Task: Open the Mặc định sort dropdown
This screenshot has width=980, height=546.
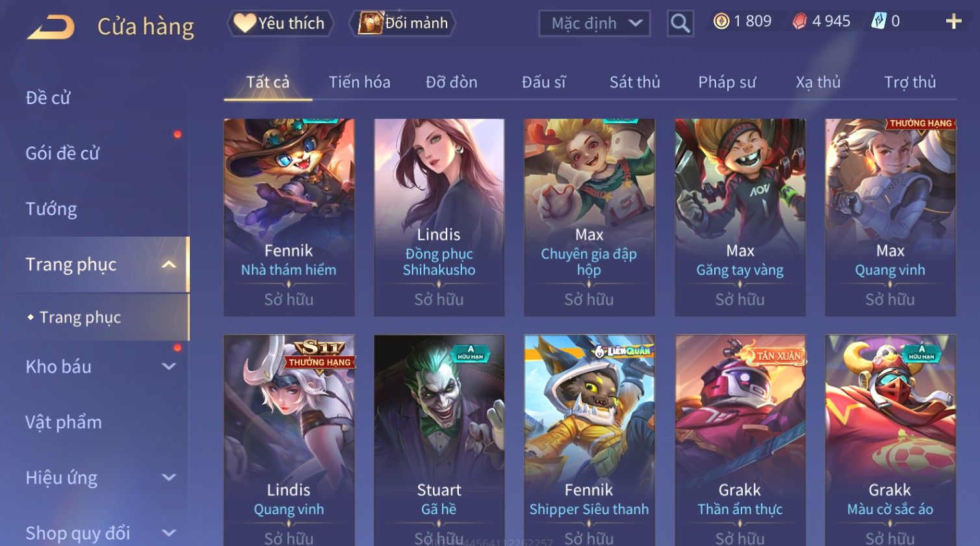Action: tap(595, 23)
